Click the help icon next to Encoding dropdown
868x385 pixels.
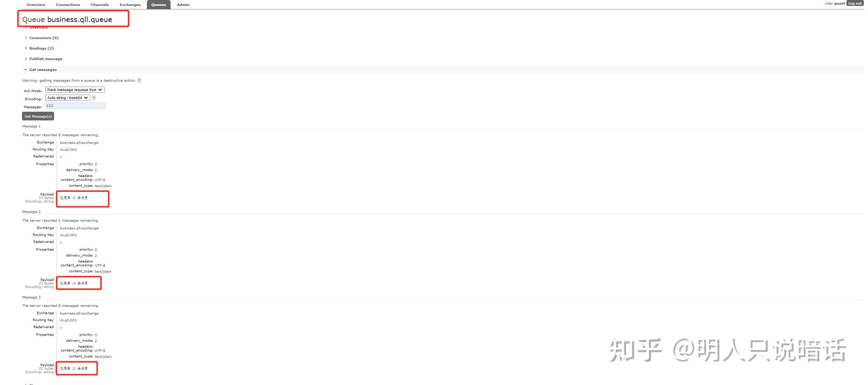pyautogui.click(x=93, y=98)
